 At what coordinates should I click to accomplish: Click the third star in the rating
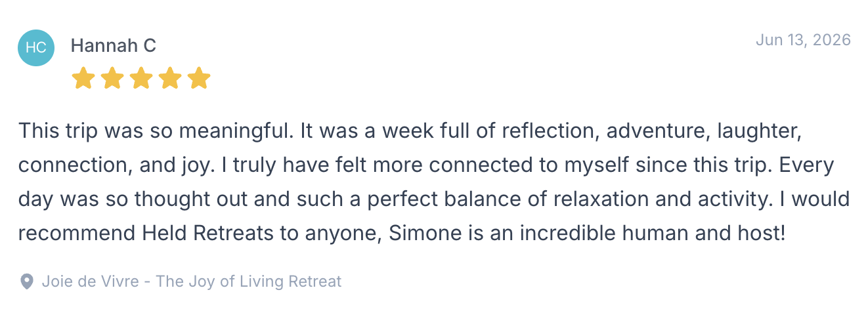(x=141, y=78)
